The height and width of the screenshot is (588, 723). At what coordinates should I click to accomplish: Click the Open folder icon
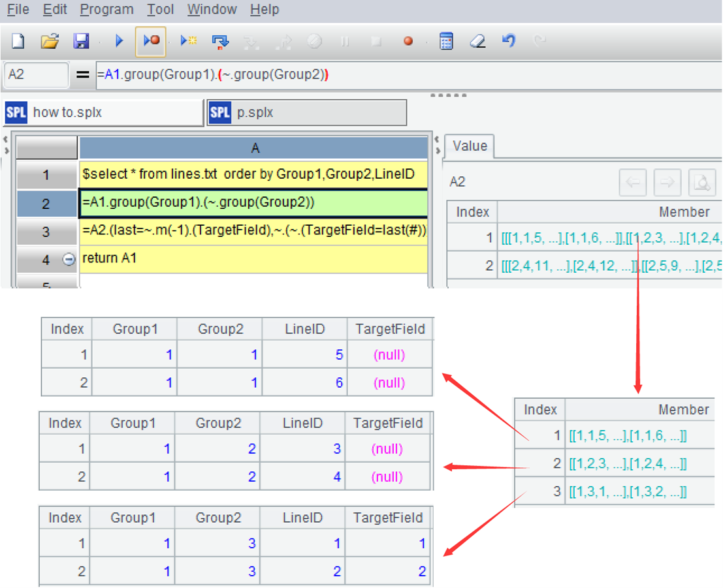pos(50,41)
